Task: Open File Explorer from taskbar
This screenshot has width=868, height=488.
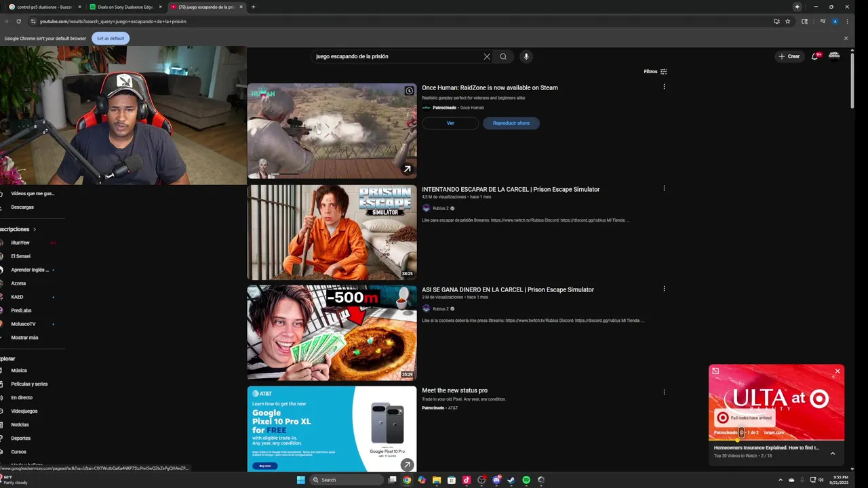Action: pos(437,480)
